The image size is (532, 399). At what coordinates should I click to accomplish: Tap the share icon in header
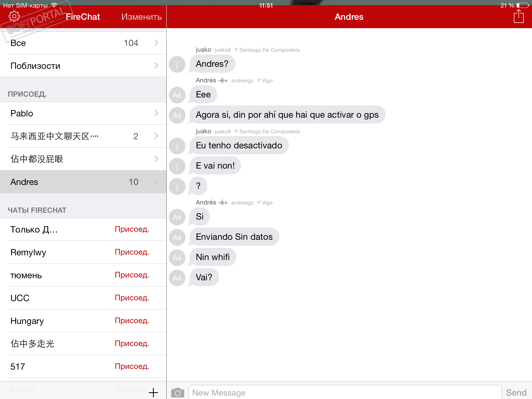518,17
